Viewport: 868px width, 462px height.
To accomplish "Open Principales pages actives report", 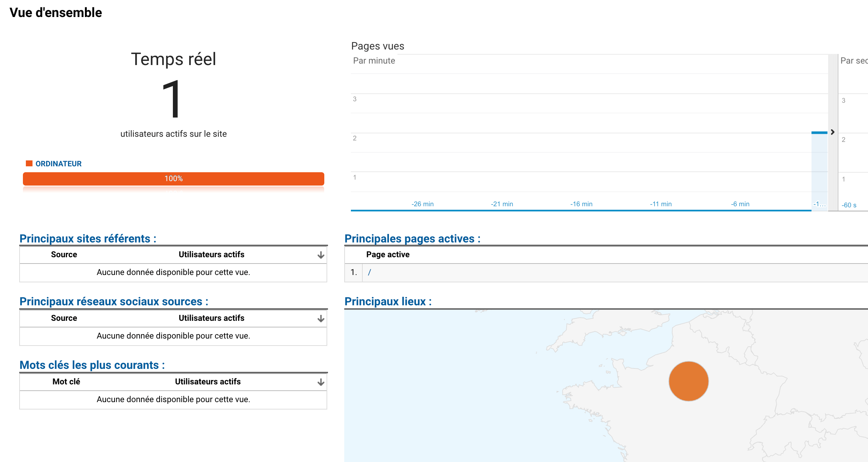I will [412, 239].
